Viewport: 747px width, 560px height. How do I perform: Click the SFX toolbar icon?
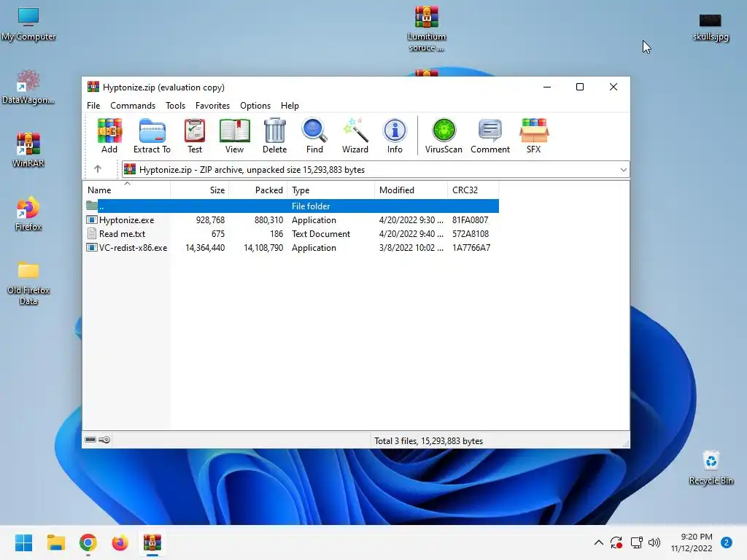(533, 136)
